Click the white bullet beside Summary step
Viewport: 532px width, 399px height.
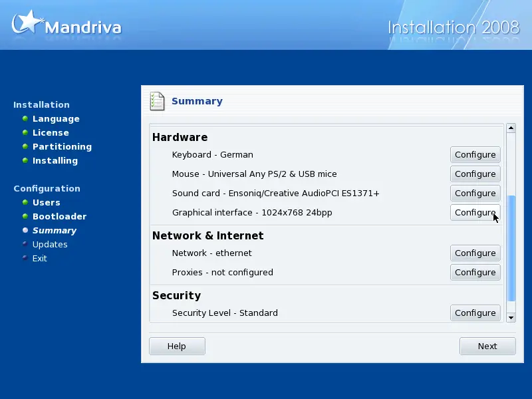tap(25, 230)
